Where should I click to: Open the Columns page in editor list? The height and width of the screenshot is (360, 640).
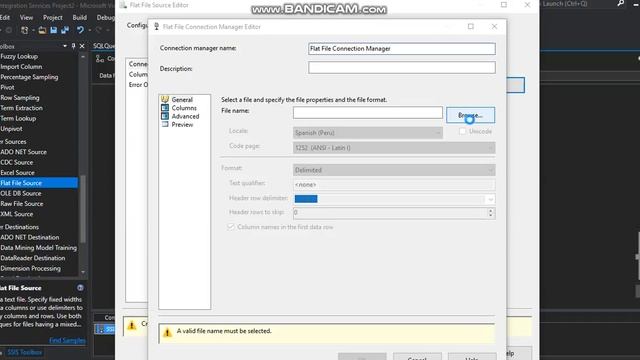coord(184,108)
